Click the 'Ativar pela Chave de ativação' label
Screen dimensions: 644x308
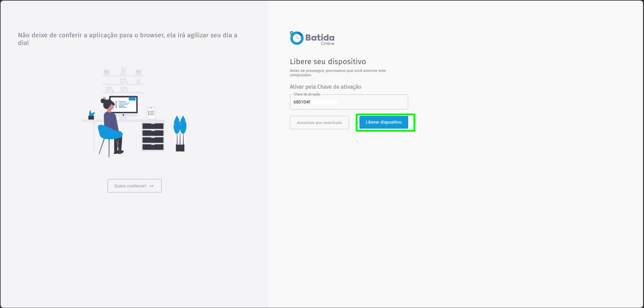[326, 87]
